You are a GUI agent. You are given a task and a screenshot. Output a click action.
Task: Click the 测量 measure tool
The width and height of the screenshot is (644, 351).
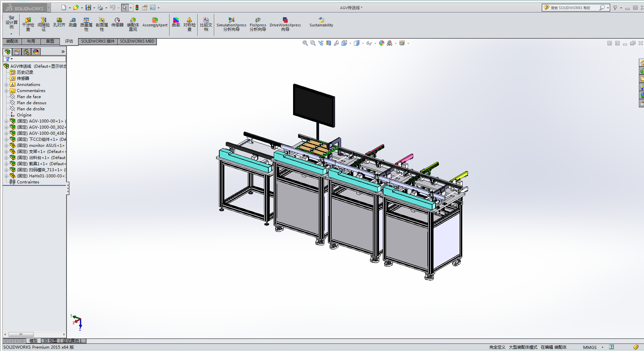[73, 22]
